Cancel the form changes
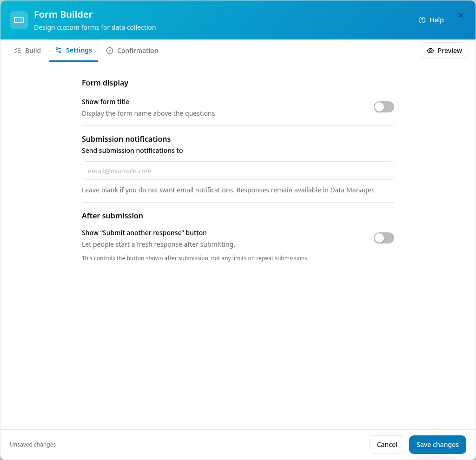Viewport: 476px width, 460px height. tap(387, 445)
